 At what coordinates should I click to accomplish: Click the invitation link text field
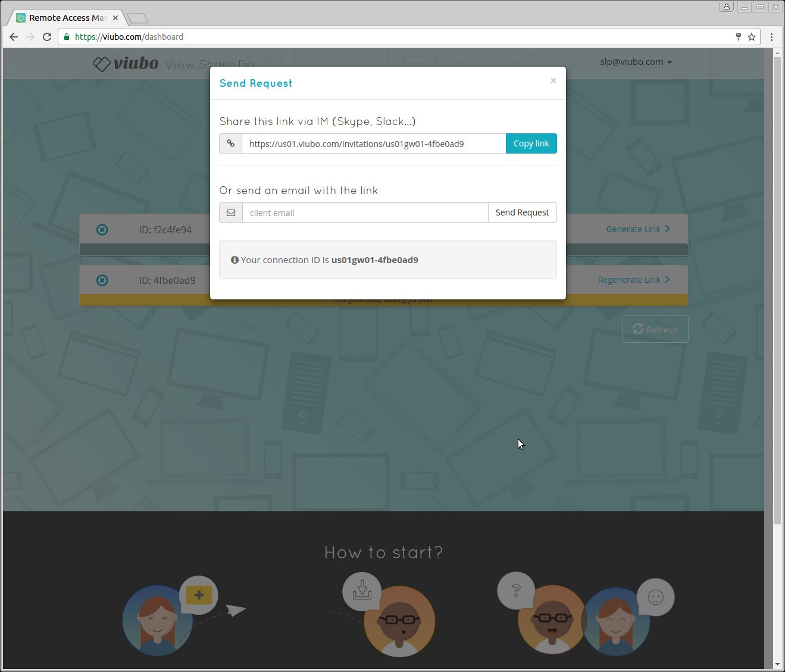(374, 143)
